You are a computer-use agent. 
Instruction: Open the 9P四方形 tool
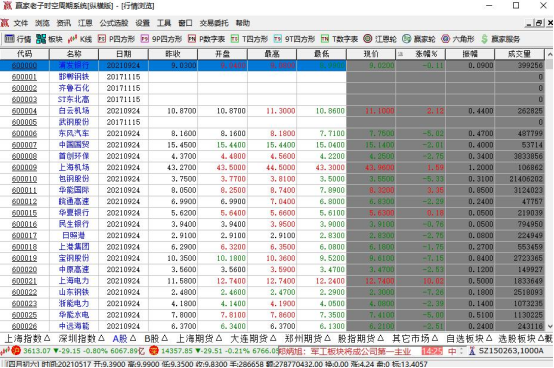tap(161, 39)
